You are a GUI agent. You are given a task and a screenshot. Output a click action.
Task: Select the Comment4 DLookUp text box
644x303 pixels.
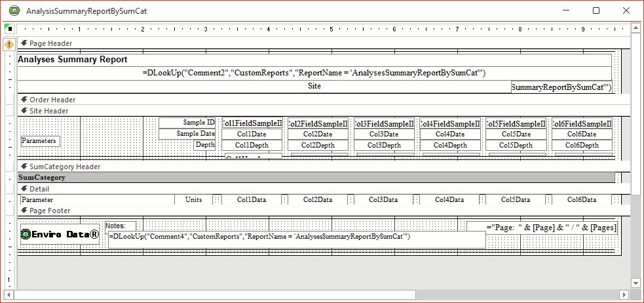(297, 239)
